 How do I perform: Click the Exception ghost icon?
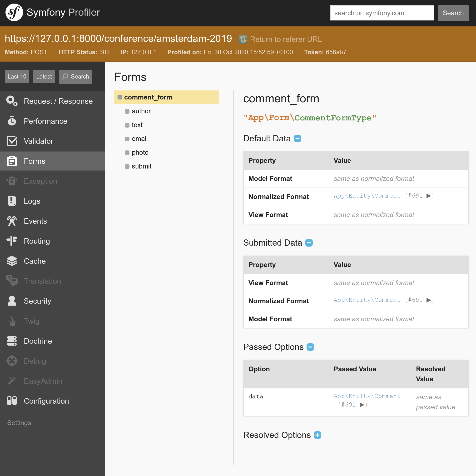[12, 181]
